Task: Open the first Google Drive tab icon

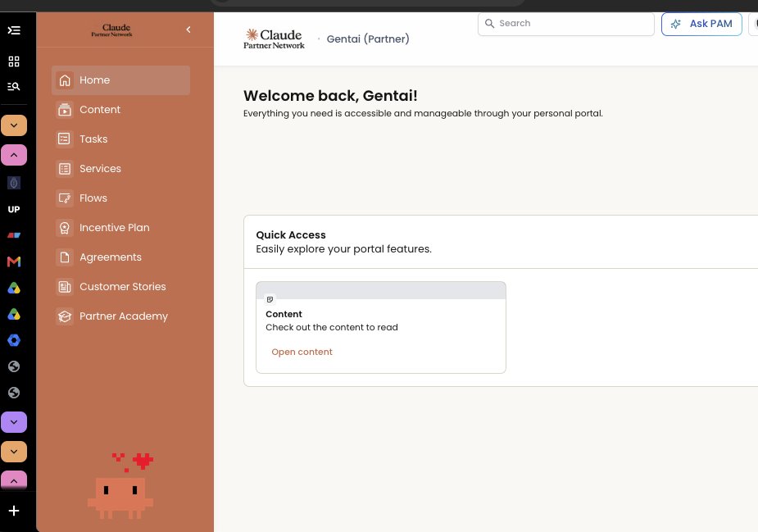Action: [14, 289]
